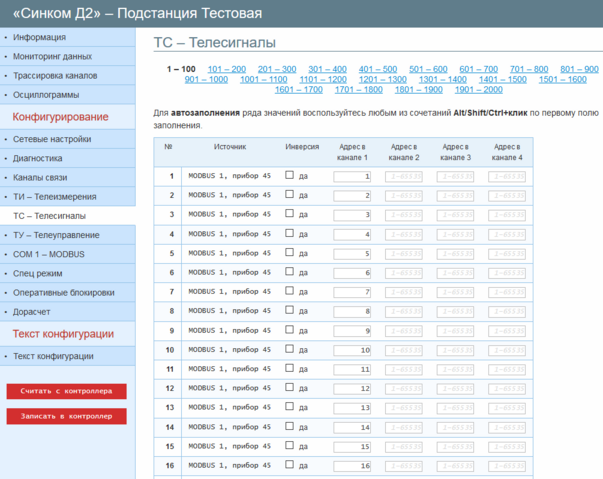Check the inversion box for row 12
Image resolution: width=603 pixels, height=479 pixels.
point(290,389)
